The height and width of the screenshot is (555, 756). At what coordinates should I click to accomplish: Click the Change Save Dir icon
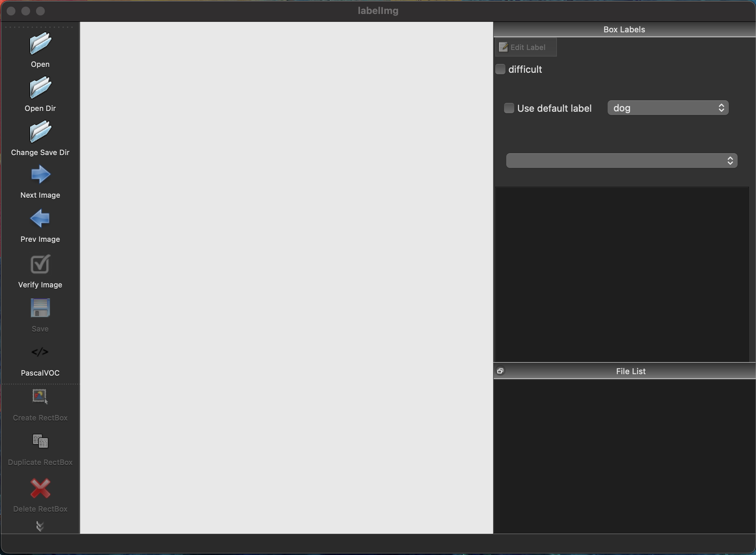(40, 132)
